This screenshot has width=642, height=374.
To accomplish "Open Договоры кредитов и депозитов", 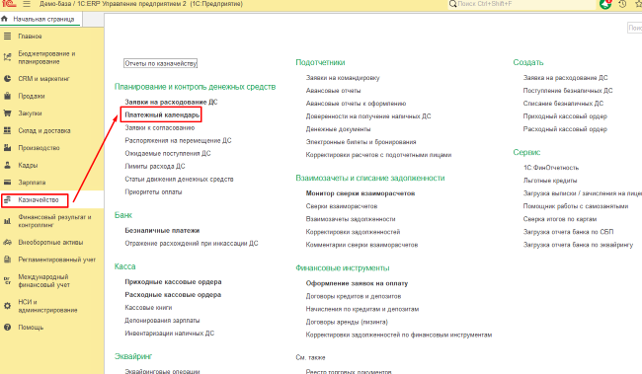I will (x=353, y=296).
